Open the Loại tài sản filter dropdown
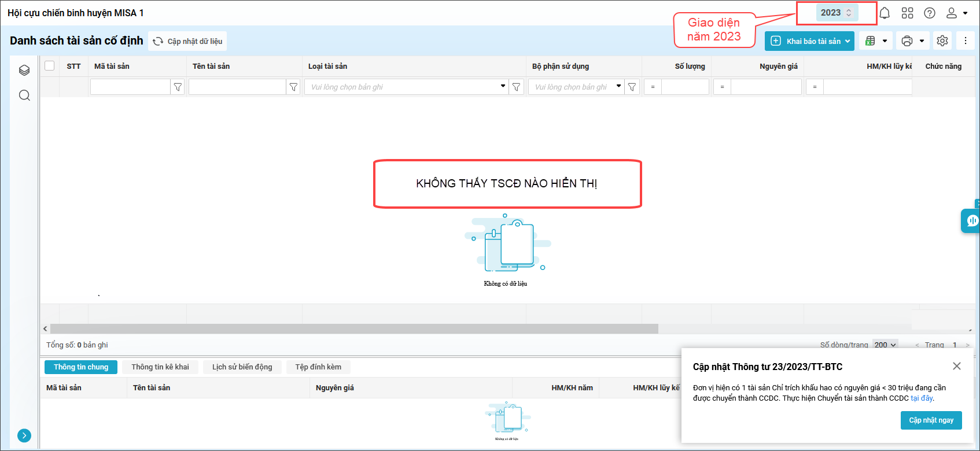This screenshot has width=980, height=451. (503, 86)
